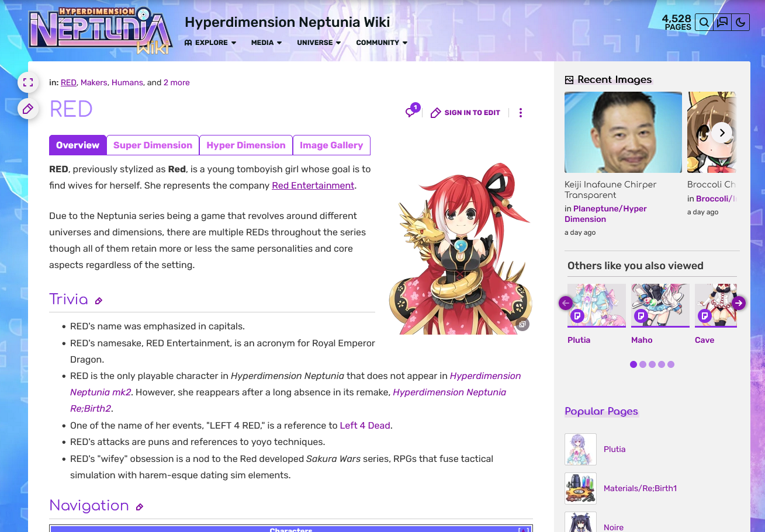
Task: Expand the Explore dropdown menu
Action: point(210,43)
